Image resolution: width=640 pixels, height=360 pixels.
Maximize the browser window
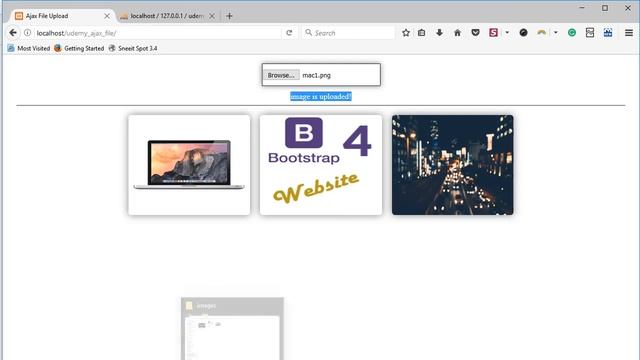[x=605, y=8]
